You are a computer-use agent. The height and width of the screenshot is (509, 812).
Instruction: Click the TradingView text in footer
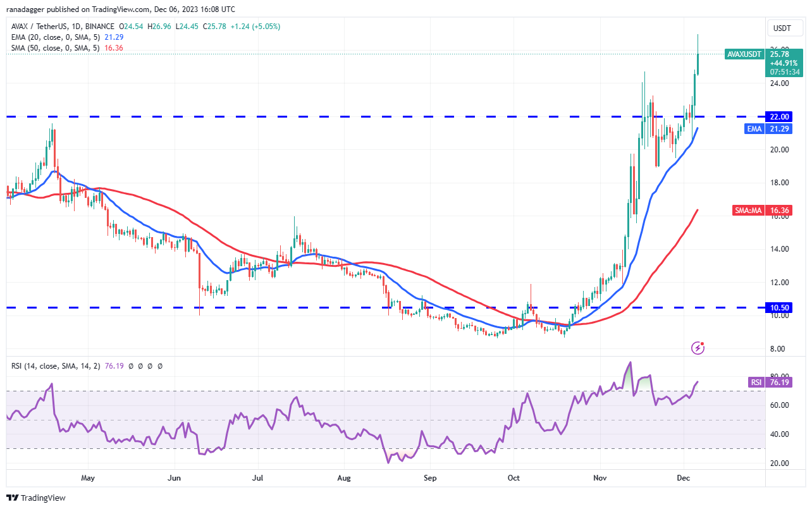coord(44,498)
